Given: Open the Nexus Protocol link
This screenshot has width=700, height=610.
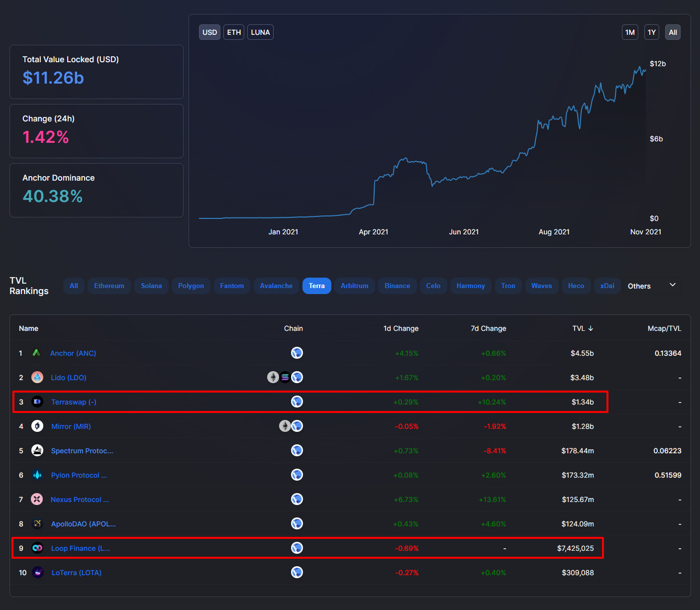Looking at the screenshot, I should (80, 500).
